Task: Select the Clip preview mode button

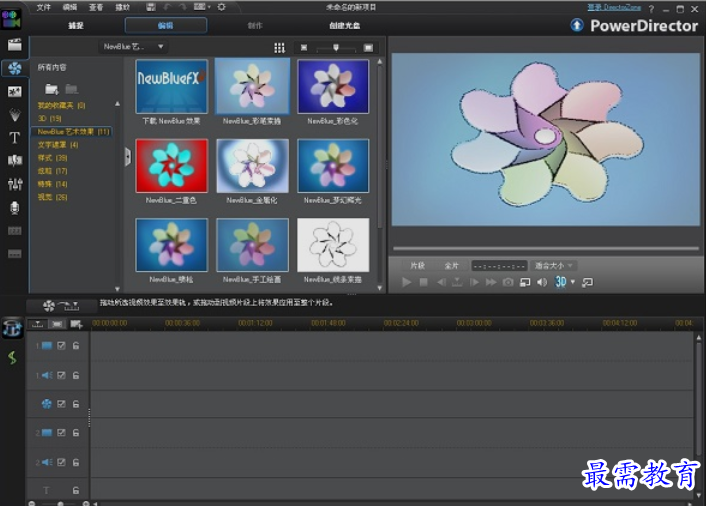Action: coord(417,266)
